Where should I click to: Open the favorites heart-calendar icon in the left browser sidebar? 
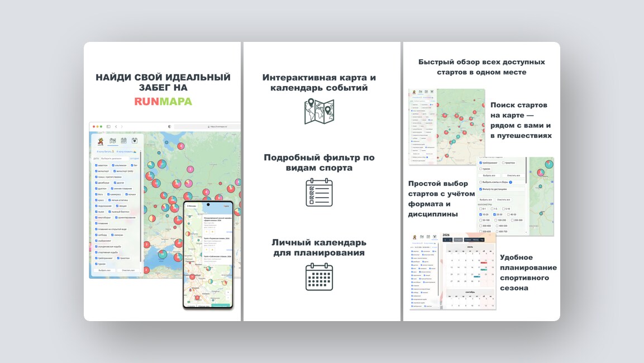click(x=135, y=141)
